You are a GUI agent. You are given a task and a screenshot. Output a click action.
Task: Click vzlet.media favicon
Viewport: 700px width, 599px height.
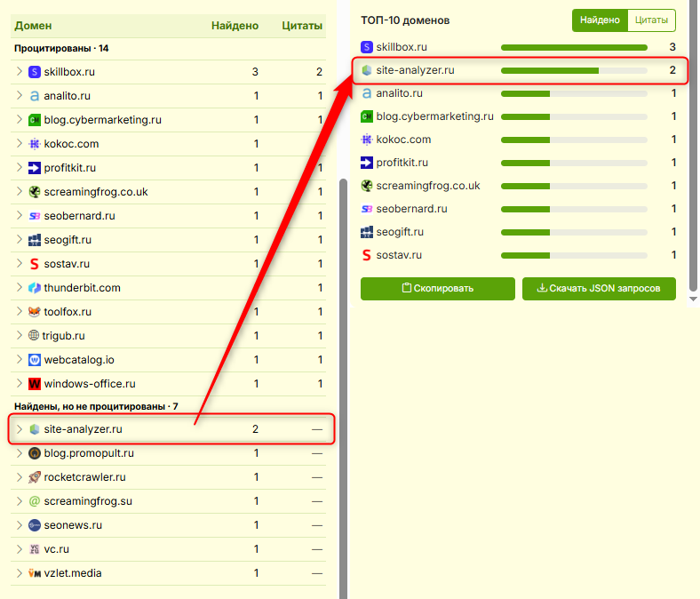point(35,573)
